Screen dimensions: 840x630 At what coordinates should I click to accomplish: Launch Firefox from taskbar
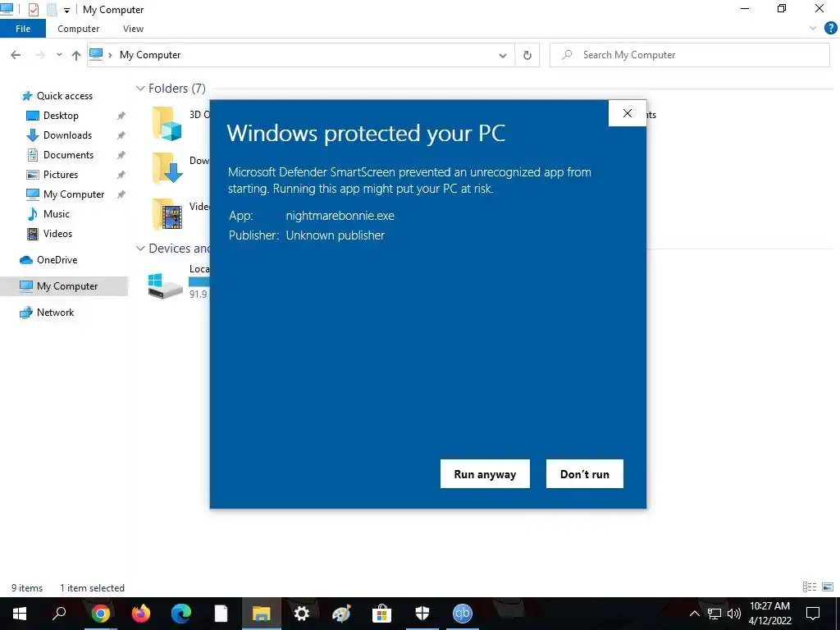(141, 614)
